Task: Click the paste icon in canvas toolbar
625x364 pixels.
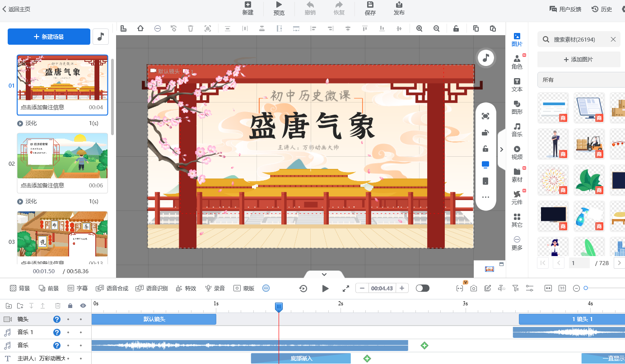Action: (x=493, y=28)
